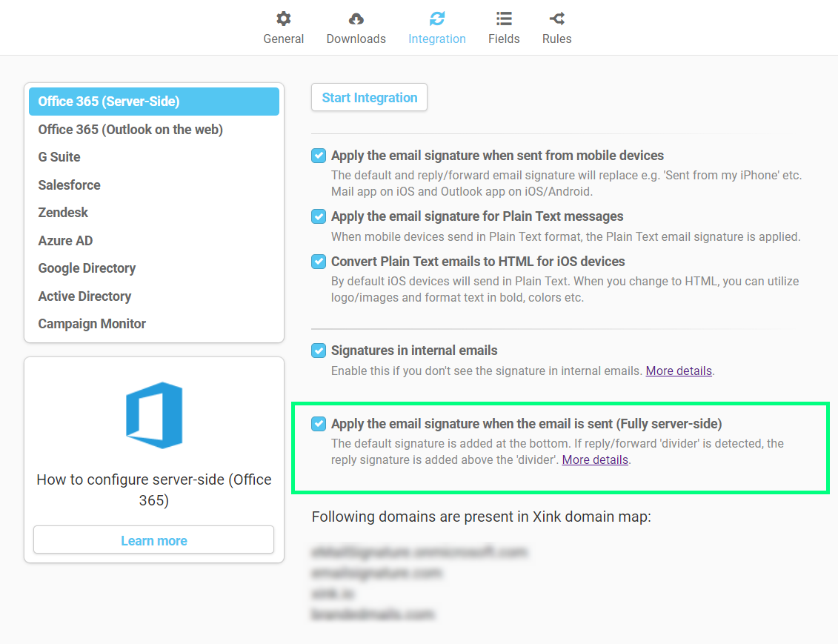838x644 pixels.
Task: Click the Integration sync arrows icon
Action: (x=436, y=19)
